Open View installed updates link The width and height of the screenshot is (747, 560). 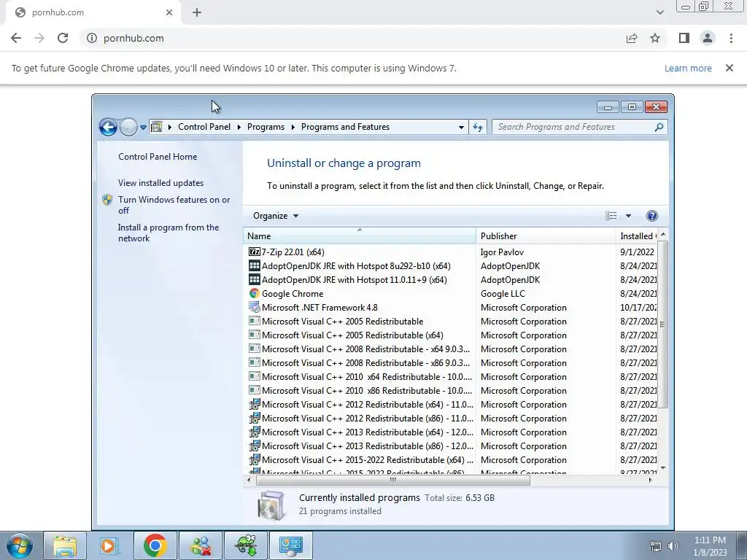(x=160, y=183)
